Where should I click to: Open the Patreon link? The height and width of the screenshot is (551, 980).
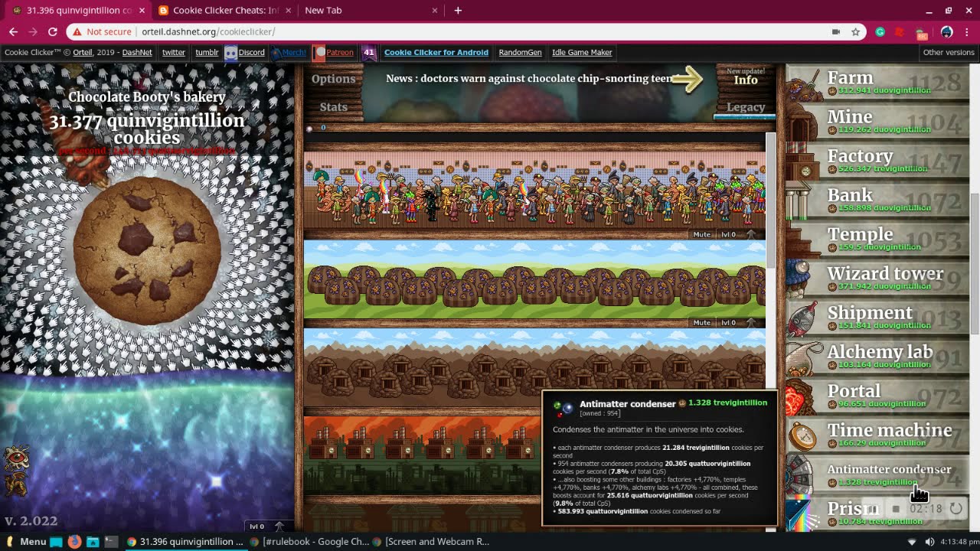pos(335,52)
